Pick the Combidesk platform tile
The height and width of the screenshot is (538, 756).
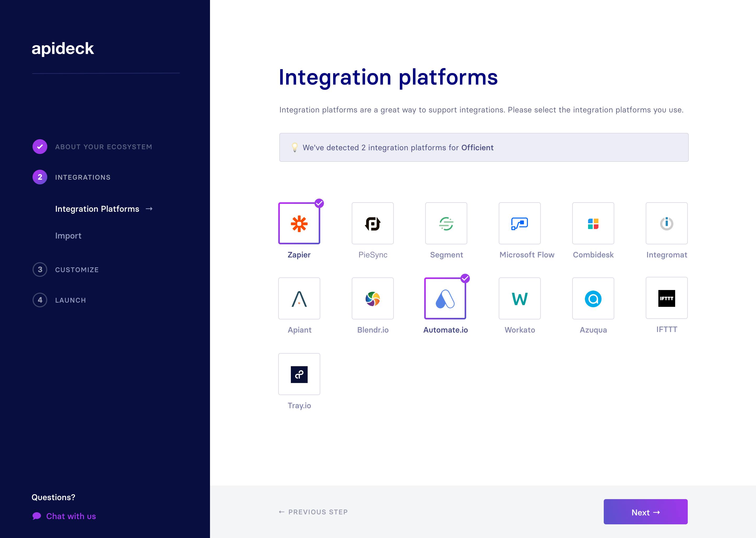click(x=593, y=223)
